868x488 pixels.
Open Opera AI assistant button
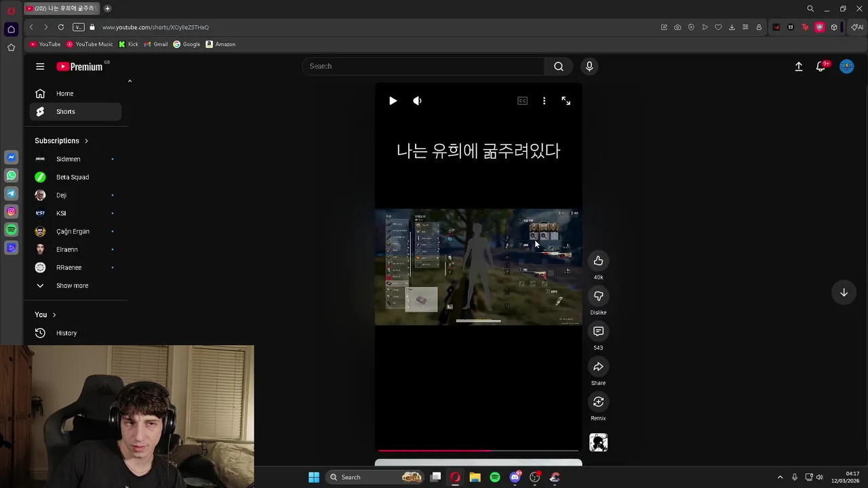(858, 27)
